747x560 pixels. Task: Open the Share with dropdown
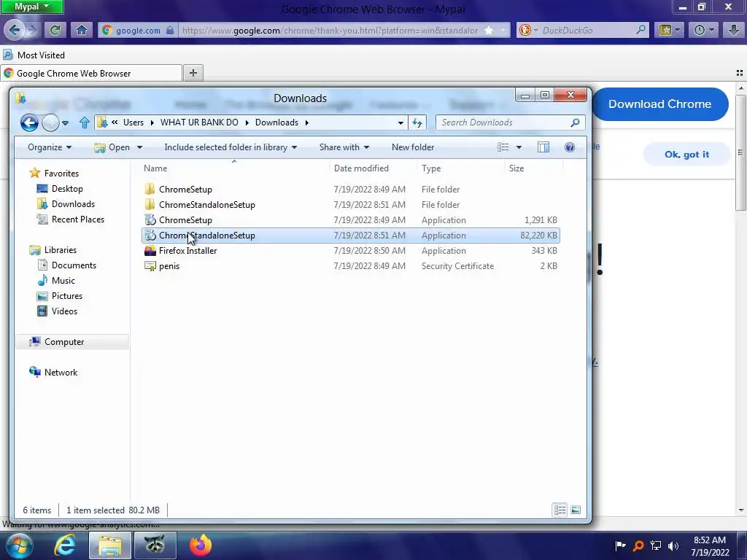(x=344, y=147)
